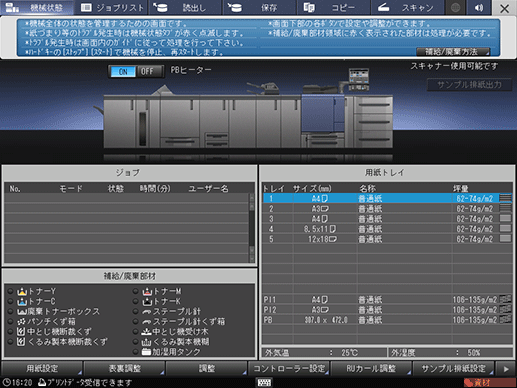Close the screen with X button
Viewport: 517px width, 388px height.
click(x=504, y=8)
